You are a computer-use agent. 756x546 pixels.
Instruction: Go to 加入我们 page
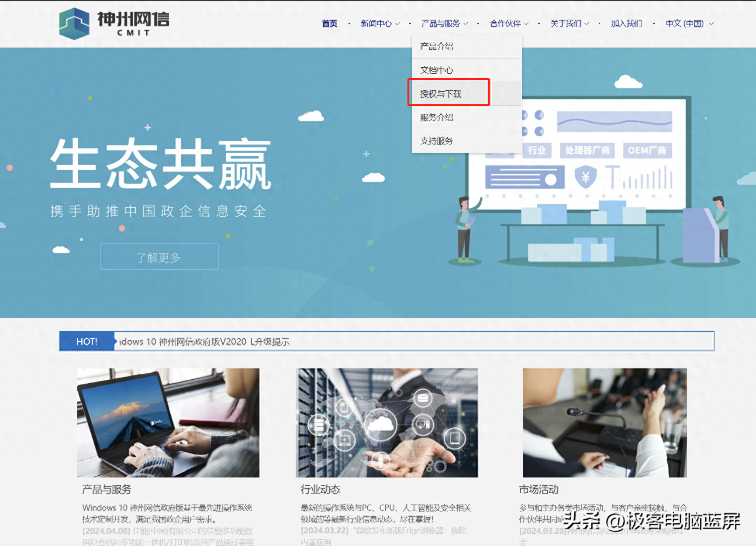coord(626,24)
